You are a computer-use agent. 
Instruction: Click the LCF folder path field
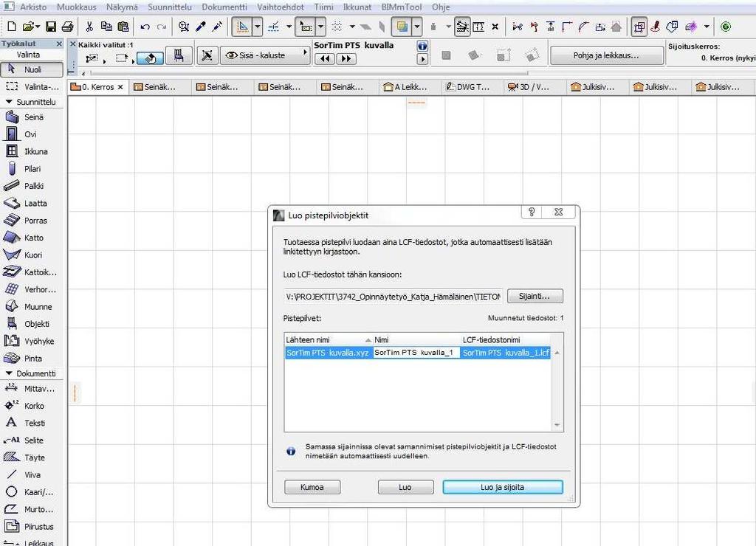393,297
